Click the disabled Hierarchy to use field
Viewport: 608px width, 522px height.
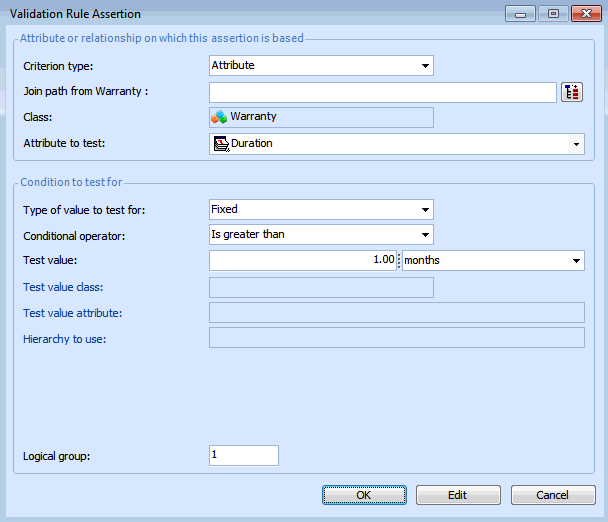click(397, 337)
